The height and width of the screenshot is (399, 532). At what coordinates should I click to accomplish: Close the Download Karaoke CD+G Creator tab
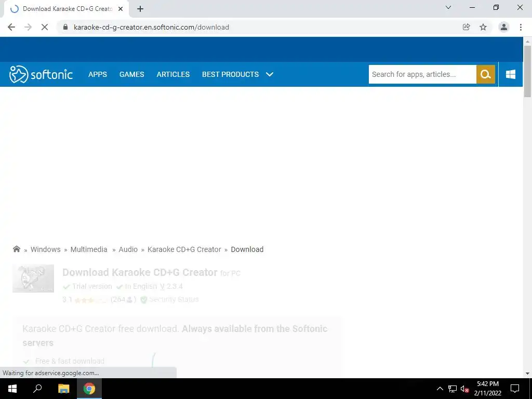pos(121,9)
